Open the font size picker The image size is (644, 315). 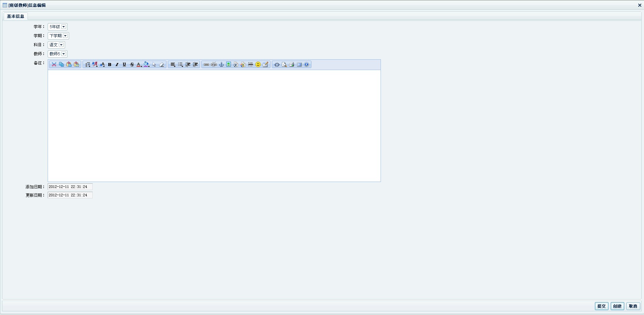coord(102,64)
